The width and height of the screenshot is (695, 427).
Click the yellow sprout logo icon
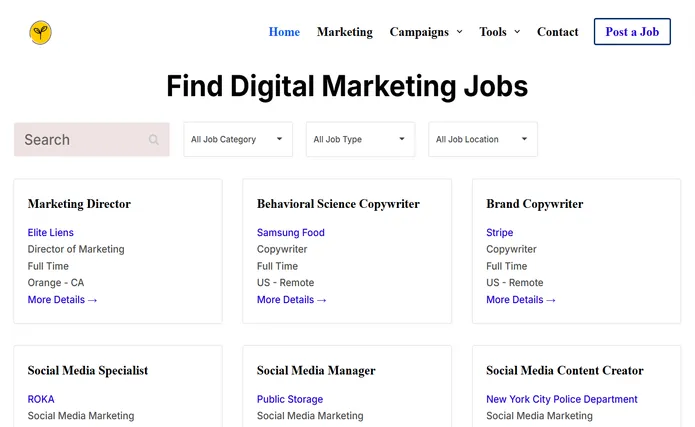pos(40,32)
